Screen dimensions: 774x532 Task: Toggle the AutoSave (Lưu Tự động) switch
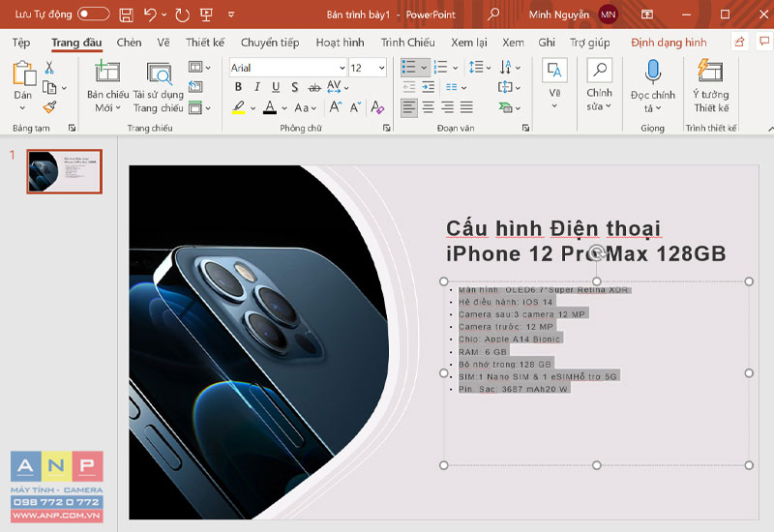point(93,14)
